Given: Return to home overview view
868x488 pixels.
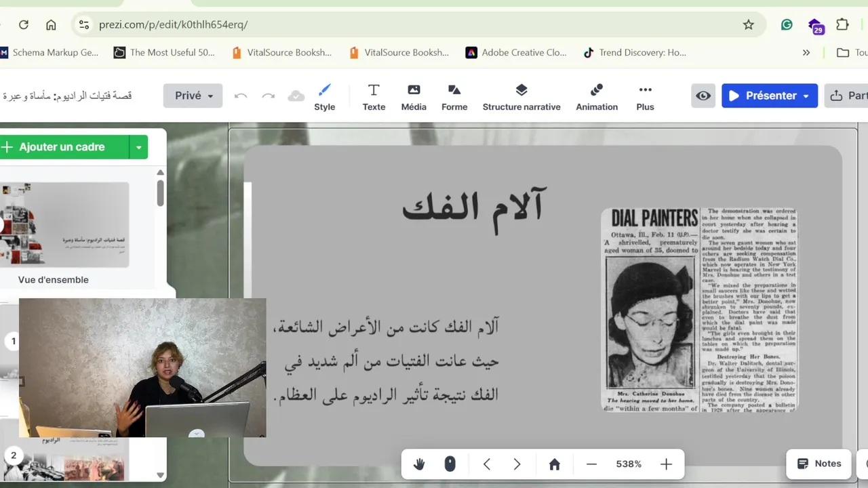Looking at the screenshot, I should 555,464.
